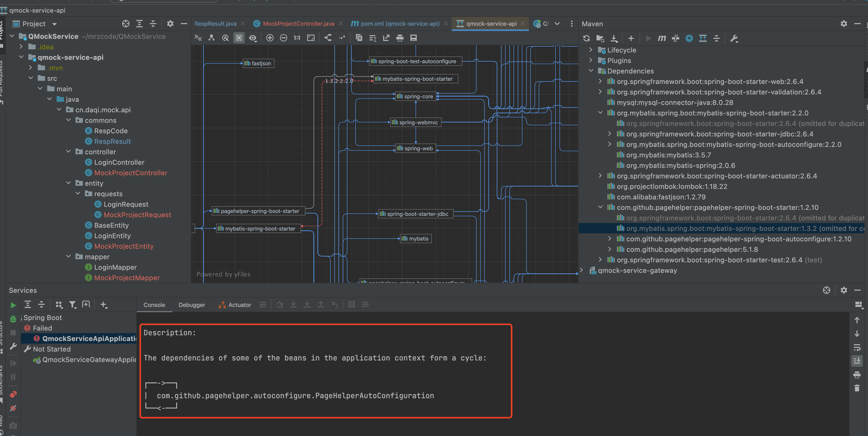Toggle diagram visibility eye filter
Screen dimensions: 868x436
tap(252, 38)
